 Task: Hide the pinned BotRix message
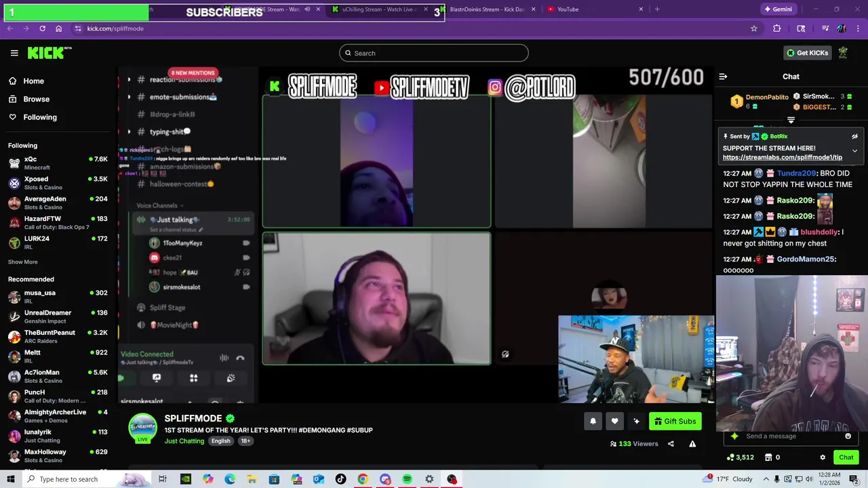pyautogui.click(x=854, y=136)
